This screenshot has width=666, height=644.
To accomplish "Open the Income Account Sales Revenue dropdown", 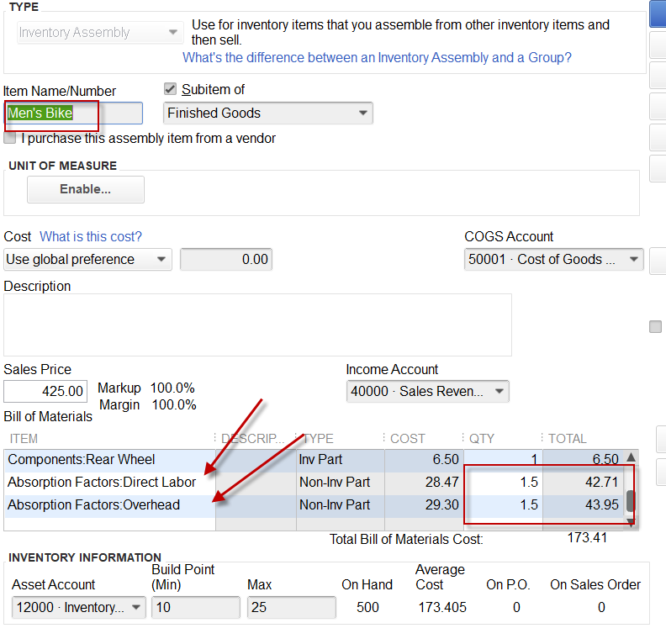I will [x=428, y=391].
